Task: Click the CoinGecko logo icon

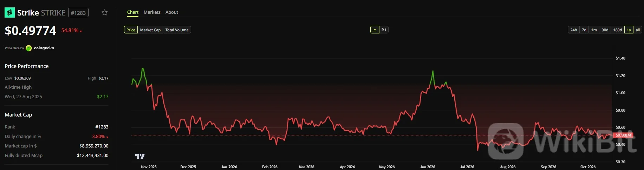Action: [29, 48]
